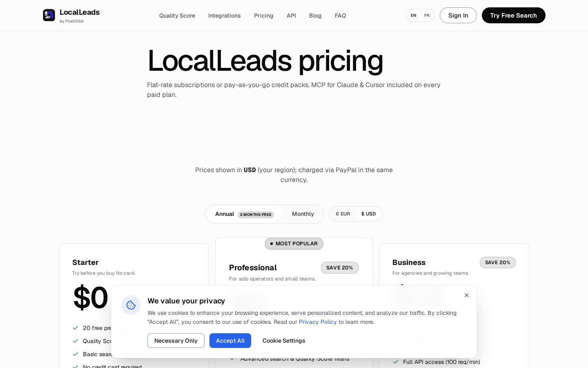588x368 pixels.
Task: Click 'Try before you buy. No card.' text
Action: 104,273
